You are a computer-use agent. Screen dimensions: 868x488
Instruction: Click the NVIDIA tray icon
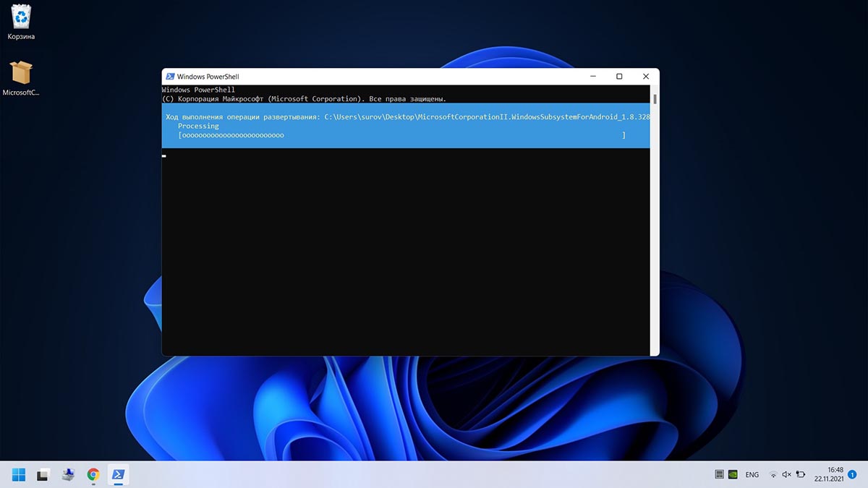point(734,475)
